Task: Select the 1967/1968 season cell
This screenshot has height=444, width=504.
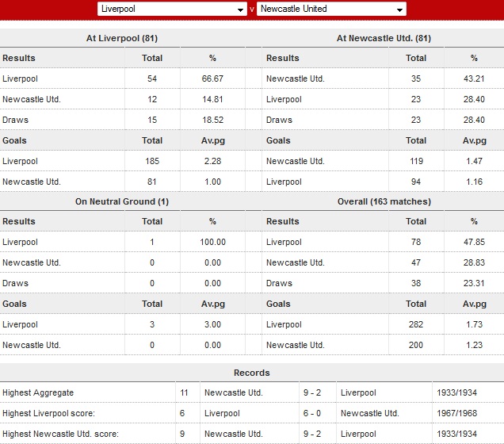Action: click(456, 413)
